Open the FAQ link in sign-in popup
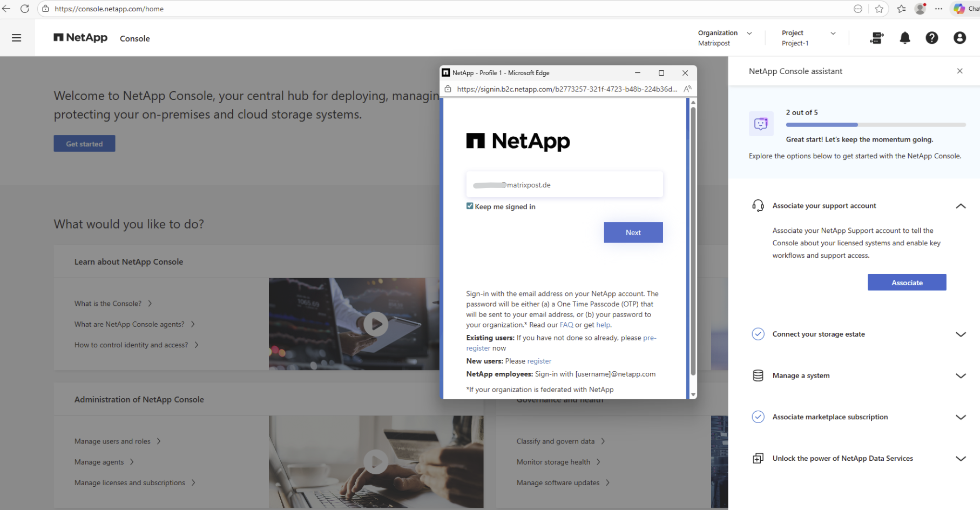 point(566,325)
